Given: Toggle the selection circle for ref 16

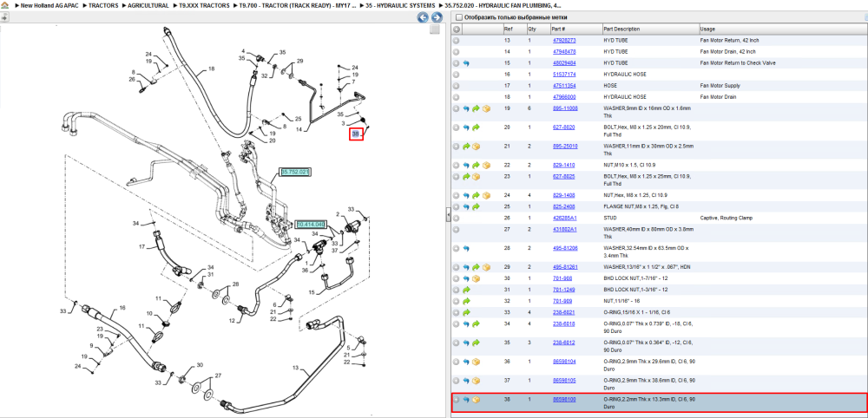Looking at the screenshot, I should click(x=457, y=74).
